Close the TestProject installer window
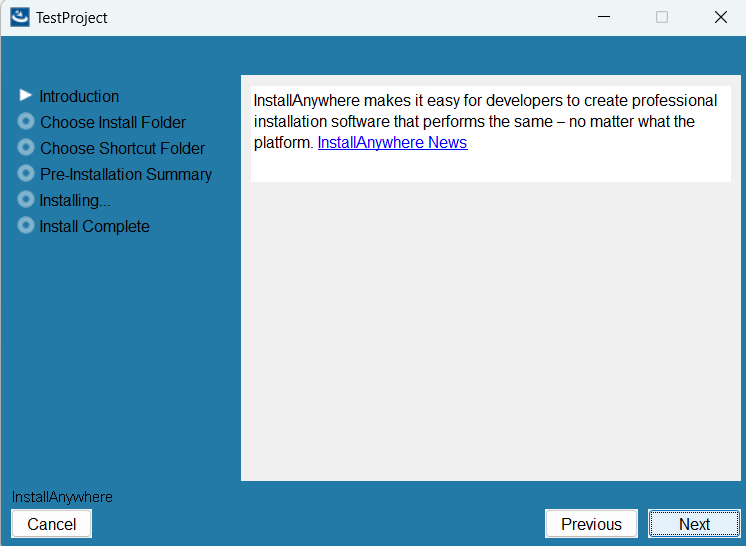Screen dimensions: 746x546 click(720, 17)
